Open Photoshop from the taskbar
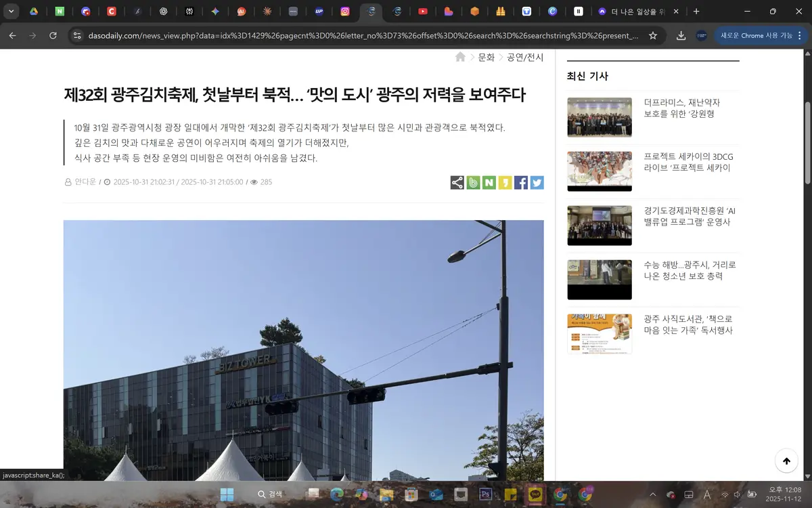Viewport: 812px width, 508px height. pyautogui.click(x=484, y=494)
